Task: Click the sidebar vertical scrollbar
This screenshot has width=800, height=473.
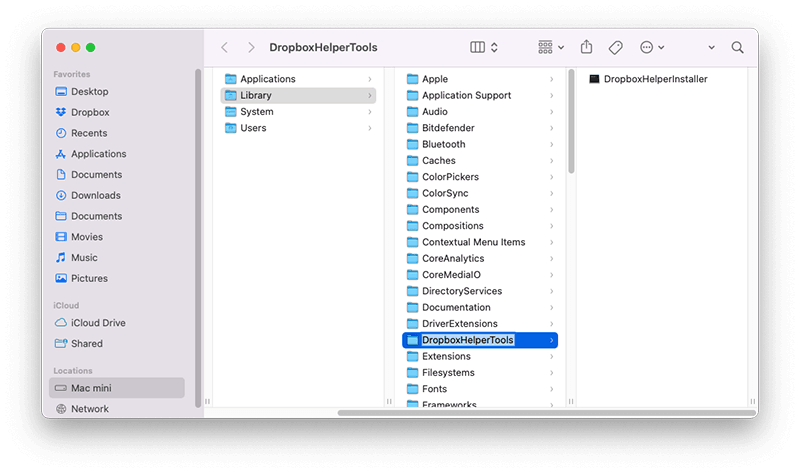Action: coord(198,238)
